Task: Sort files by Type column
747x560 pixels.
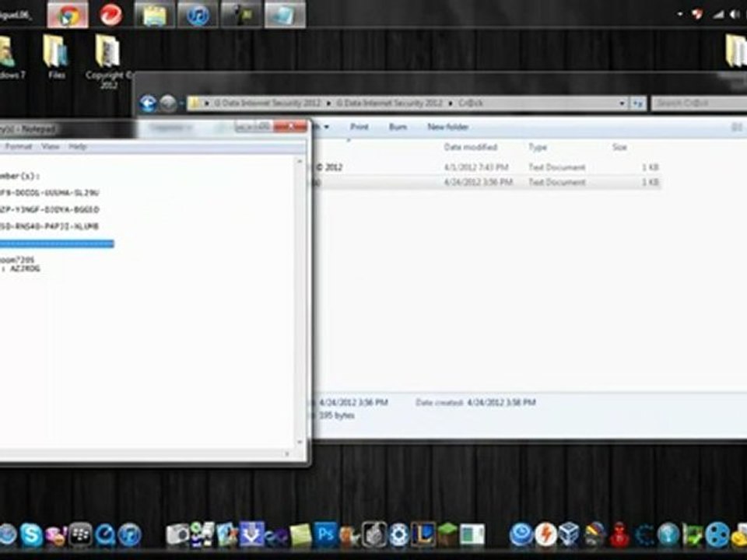Action: tap(538, 147)
